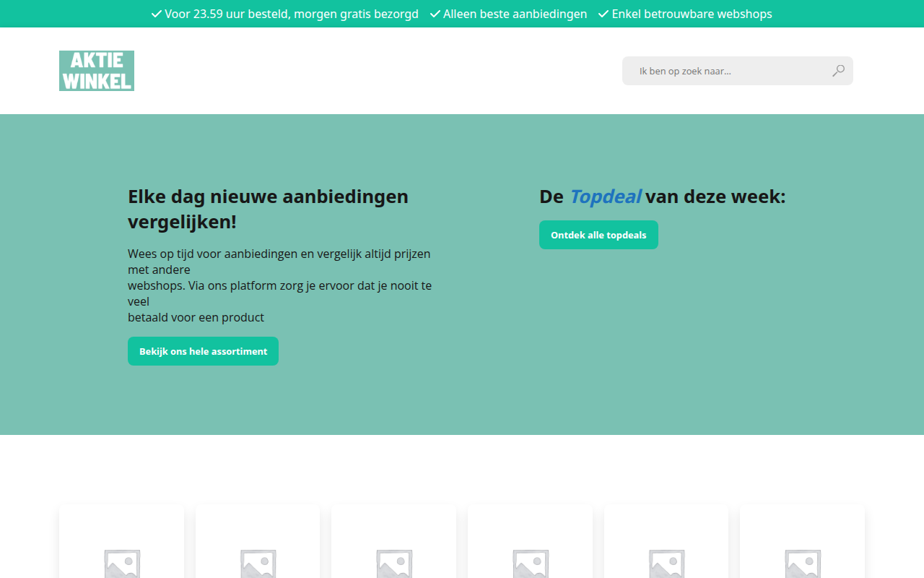Click the 'Ontdek alle topdeals' button

(598, 235)
